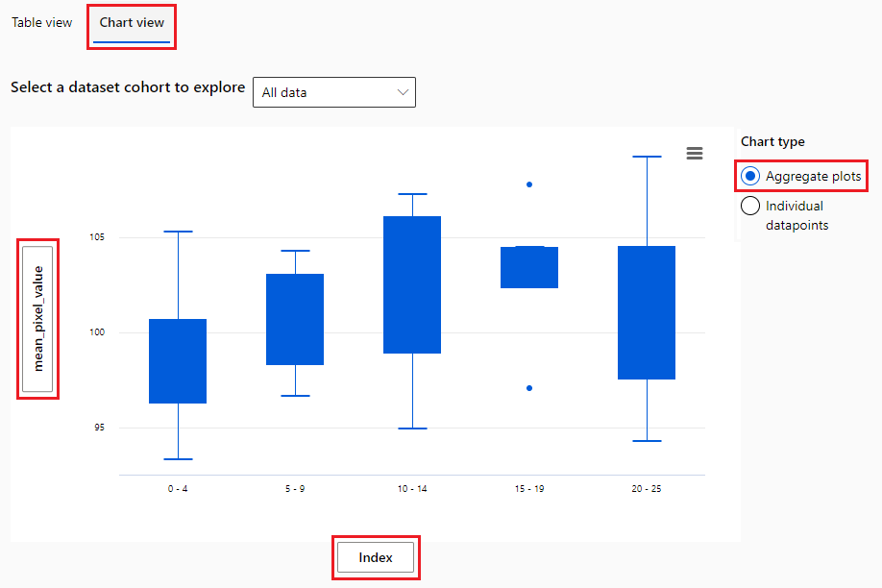Switch to the Table view tab
The width and height of the screenshot is (882, 588).
point(42,22)
